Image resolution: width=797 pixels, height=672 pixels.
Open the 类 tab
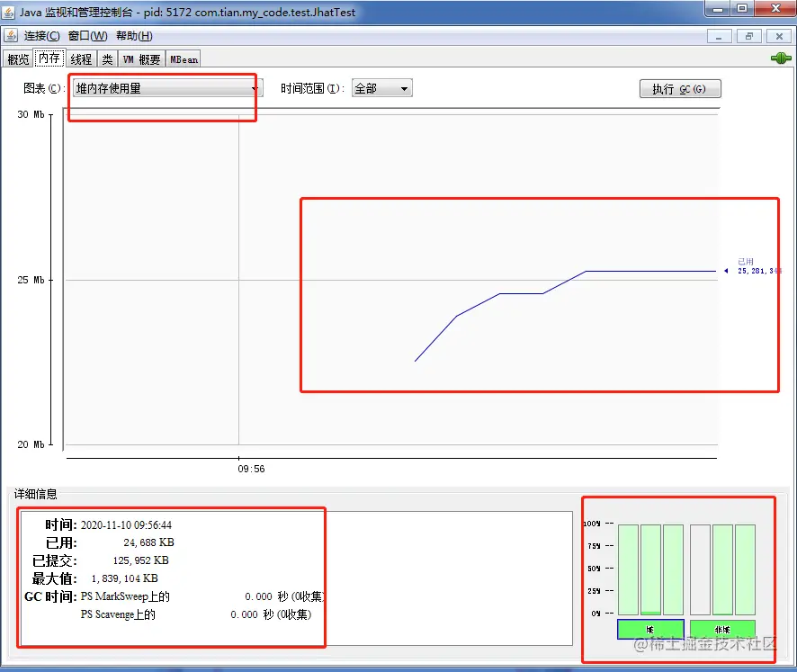click(107, 59)
